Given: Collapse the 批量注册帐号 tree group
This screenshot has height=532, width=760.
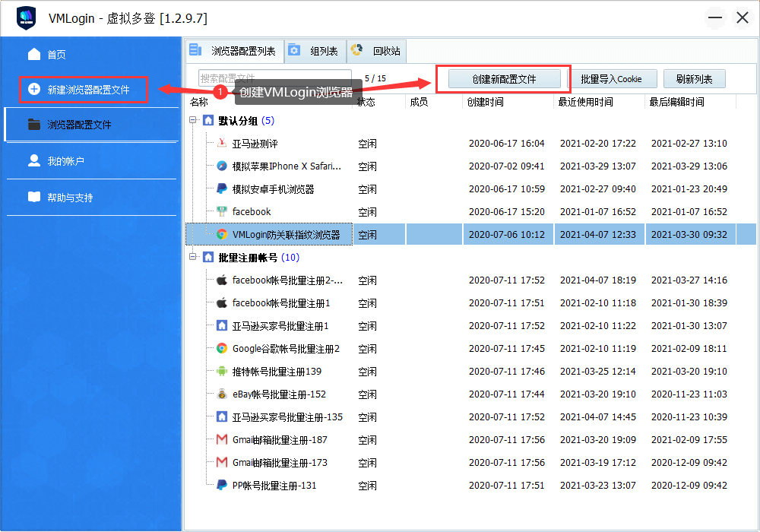Looking at the screenshot, I should [193, 256].
